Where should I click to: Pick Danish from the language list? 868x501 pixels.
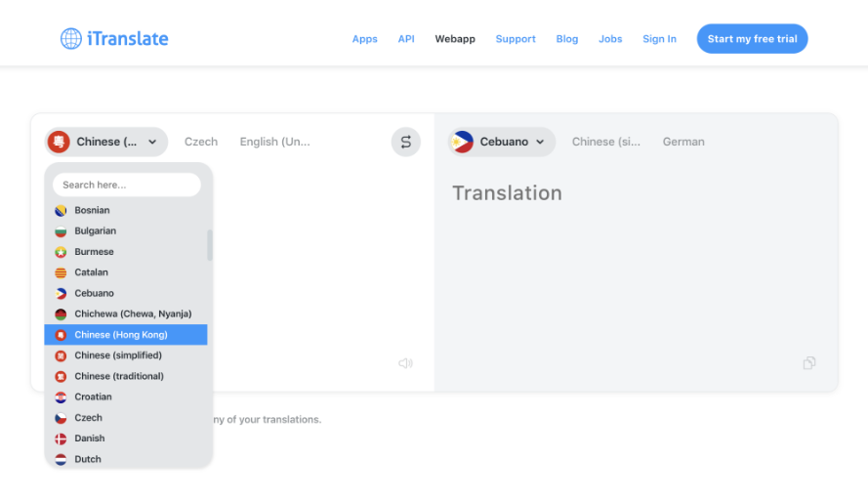coord(126,438)
